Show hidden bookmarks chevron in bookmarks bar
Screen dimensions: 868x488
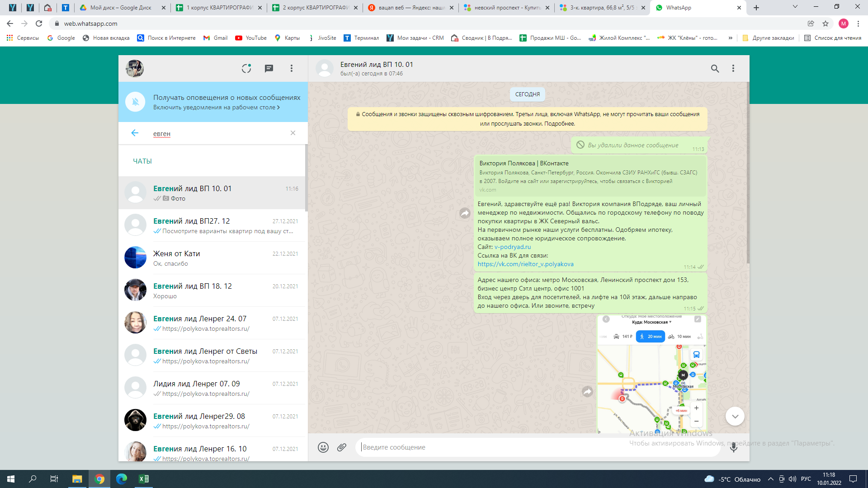[730, 38]
